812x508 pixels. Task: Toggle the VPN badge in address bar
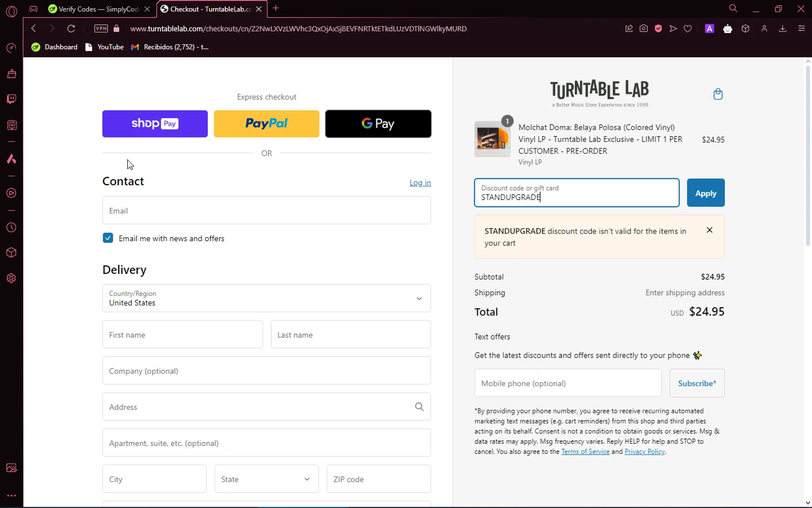coord(101,29)
